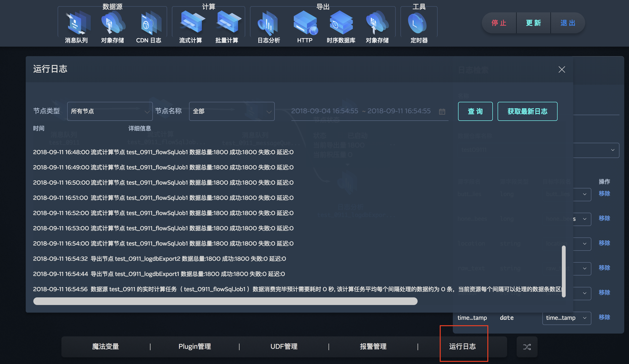Select the 16:53:00 log entry
629x364 pixels.
[163, 228]
